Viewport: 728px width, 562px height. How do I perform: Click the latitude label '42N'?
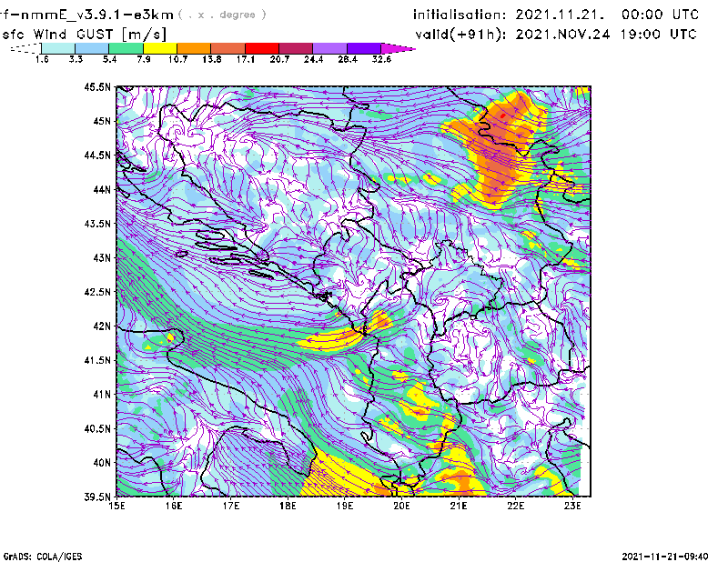pyautogui.click(x=102, y=326)
